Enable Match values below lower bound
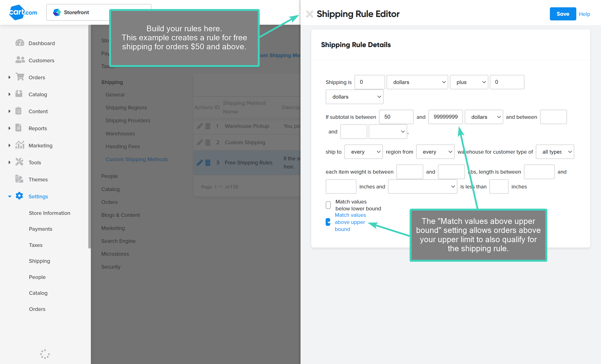The image size is (601, 364). coord(328,205)
